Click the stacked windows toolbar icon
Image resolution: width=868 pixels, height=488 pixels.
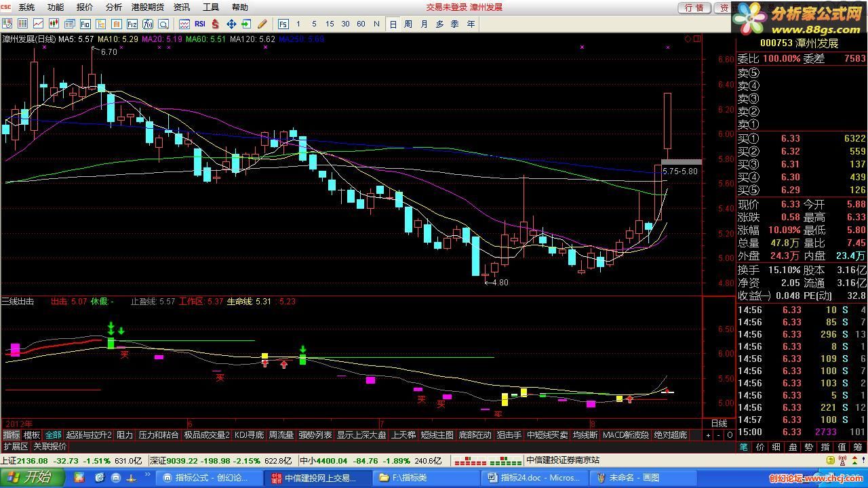(x=70, y=24)
